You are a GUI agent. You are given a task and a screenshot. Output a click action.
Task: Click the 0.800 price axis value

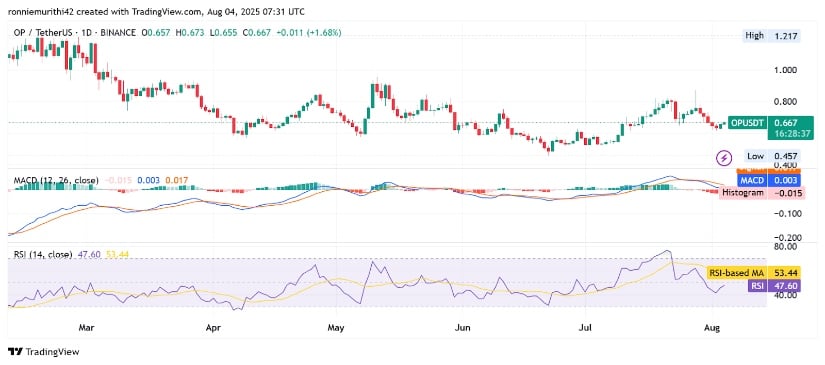tap(786, 102)
